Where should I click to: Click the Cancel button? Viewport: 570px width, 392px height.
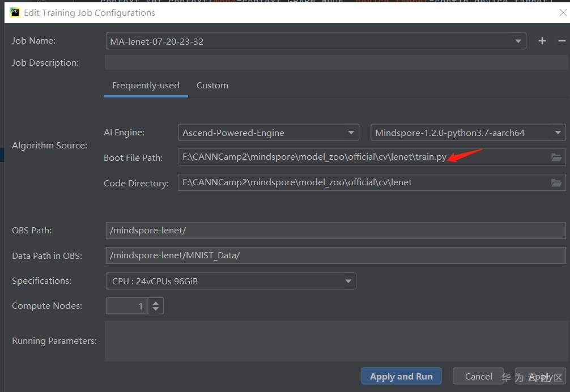(x=478, y=376)
